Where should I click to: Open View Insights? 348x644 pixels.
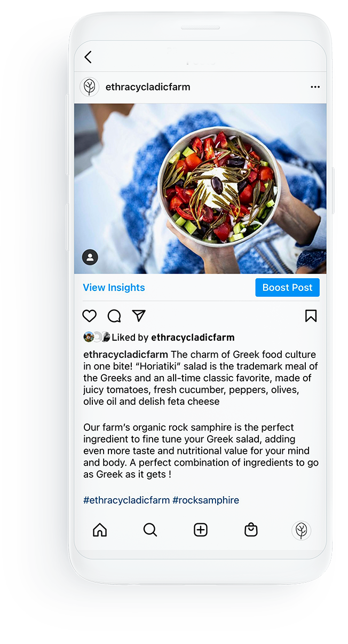(x=114, y=287)
